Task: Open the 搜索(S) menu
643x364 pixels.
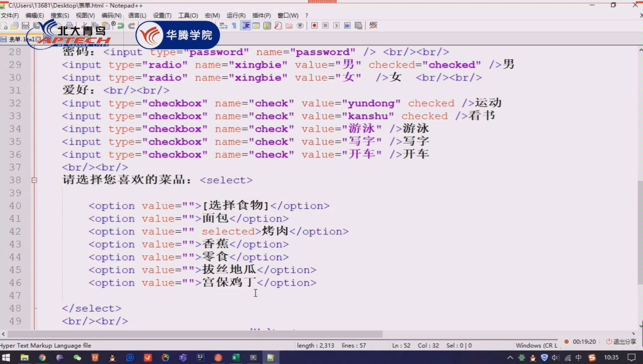Action: [x=60, y=15]
